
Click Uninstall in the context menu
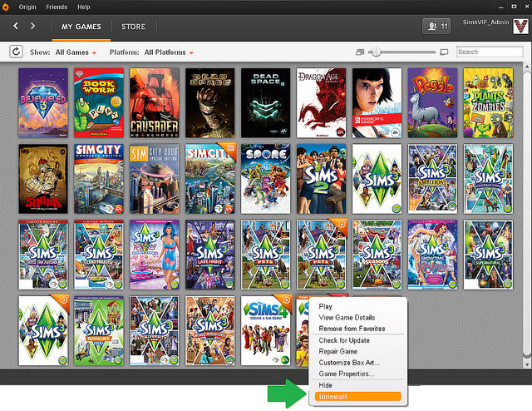(x=357, y=396)
